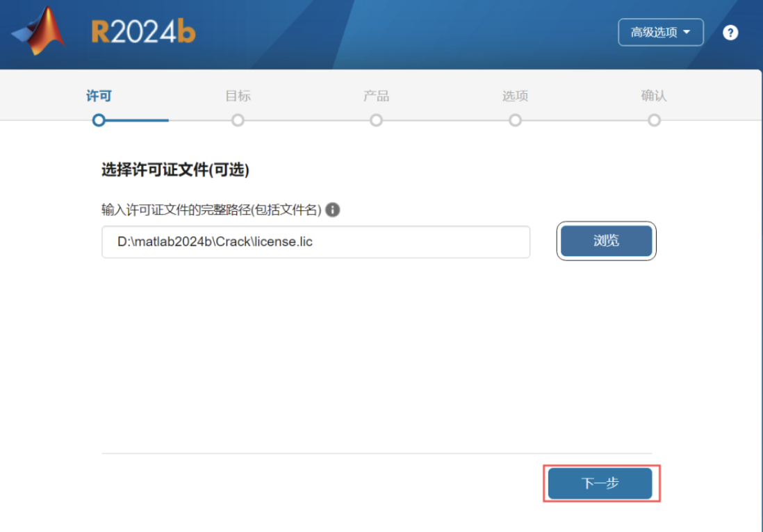Open the help question mark icon

(730, 33)
